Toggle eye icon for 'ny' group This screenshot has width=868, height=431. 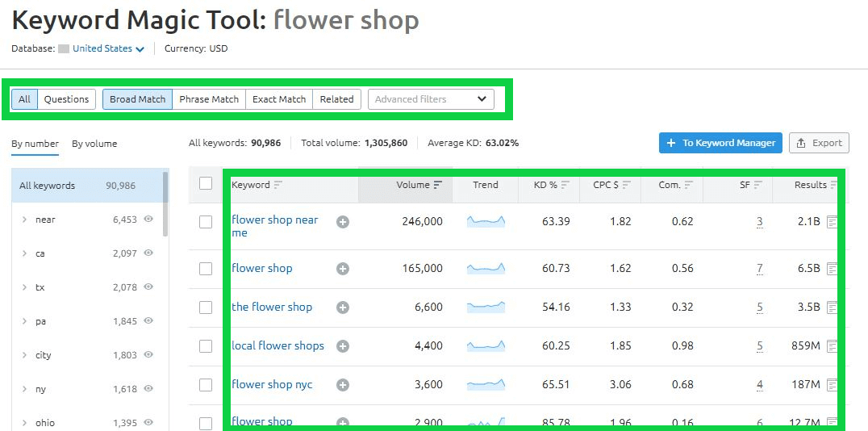click(x=148, y=388)
